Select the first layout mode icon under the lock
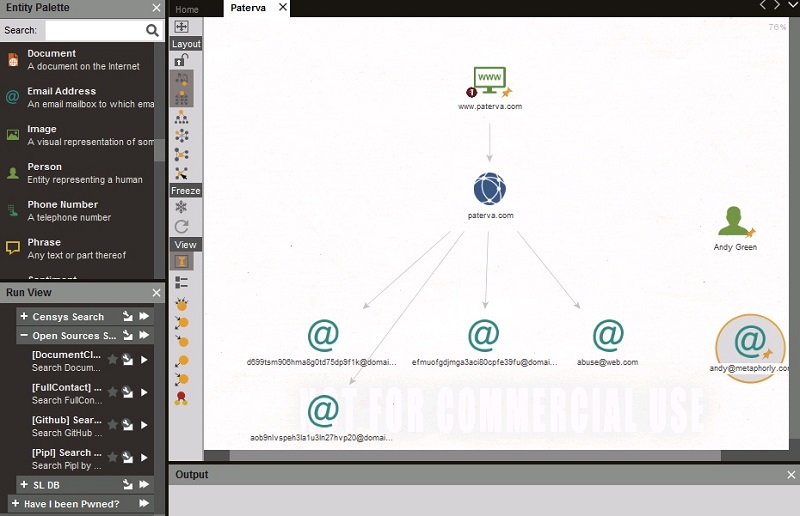The image size is (800, 516). 182,79
